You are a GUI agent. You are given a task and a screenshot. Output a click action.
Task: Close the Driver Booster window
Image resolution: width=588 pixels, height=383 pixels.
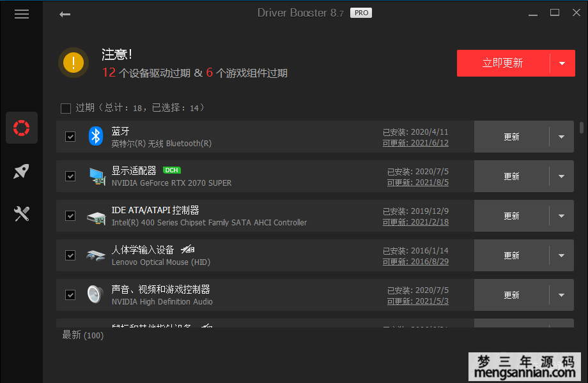coord(576,13)
